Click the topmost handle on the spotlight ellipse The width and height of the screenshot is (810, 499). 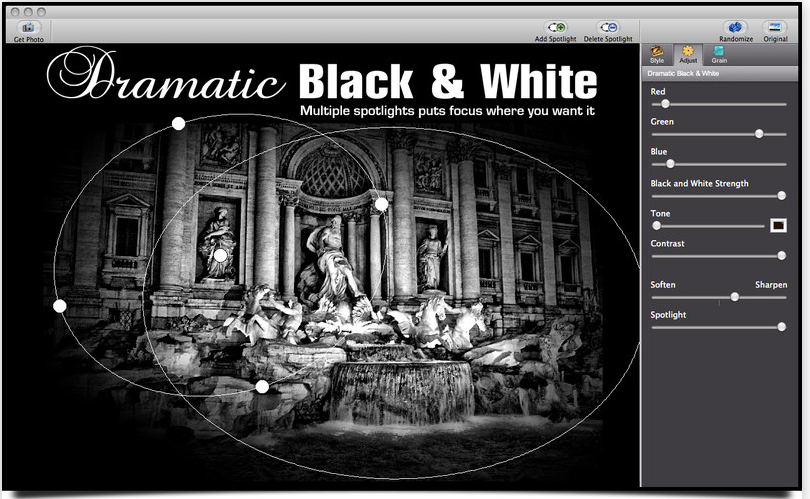[x=178, y=123]
